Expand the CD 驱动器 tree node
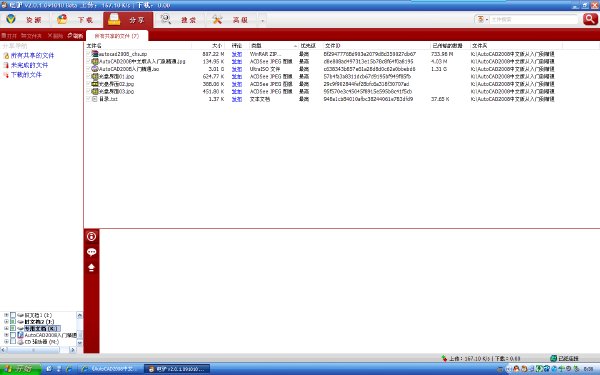The image size is (600, 375). [6, 341]
